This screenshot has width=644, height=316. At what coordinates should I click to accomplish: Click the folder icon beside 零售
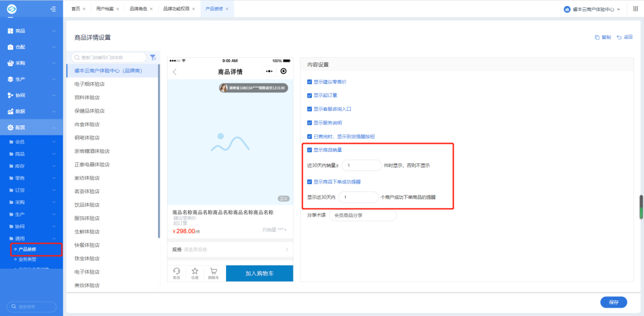(x=11, y=178)
